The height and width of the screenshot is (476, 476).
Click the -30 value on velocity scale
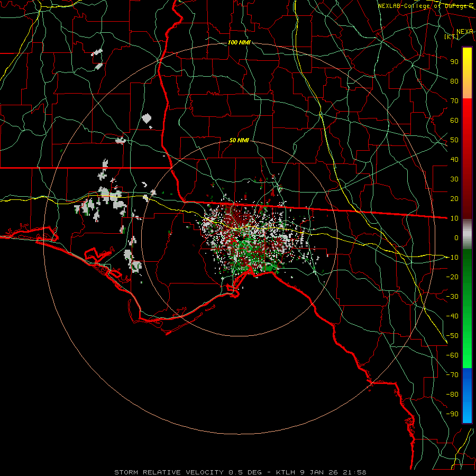coord(452,297)
